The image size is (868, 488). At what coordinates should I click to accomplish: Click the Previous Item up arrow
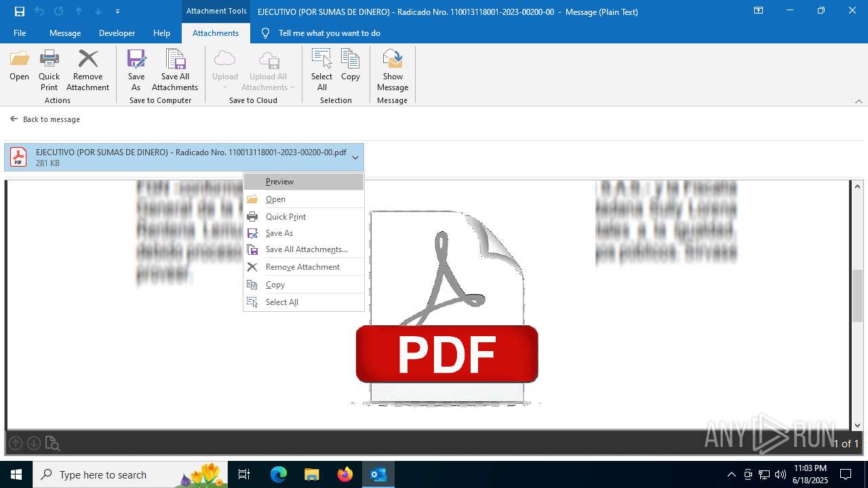[79, 12]
